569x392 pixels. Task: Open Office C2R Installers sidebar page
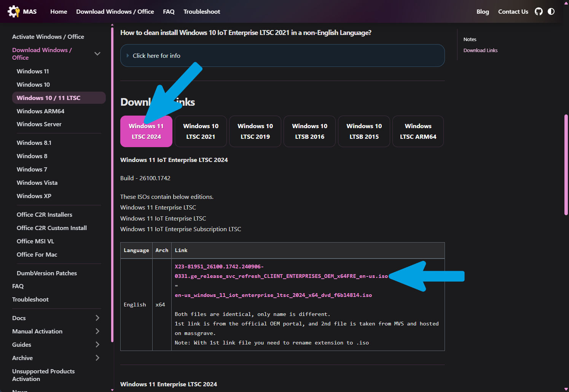click(x=45, y=214)
